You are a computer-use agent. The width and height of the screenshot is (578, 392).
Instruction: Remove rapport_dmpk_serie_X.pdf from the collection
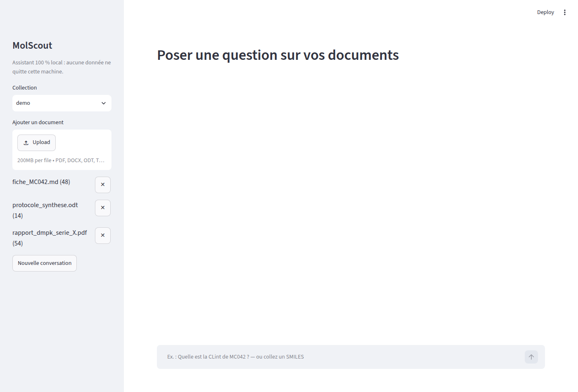103,236
